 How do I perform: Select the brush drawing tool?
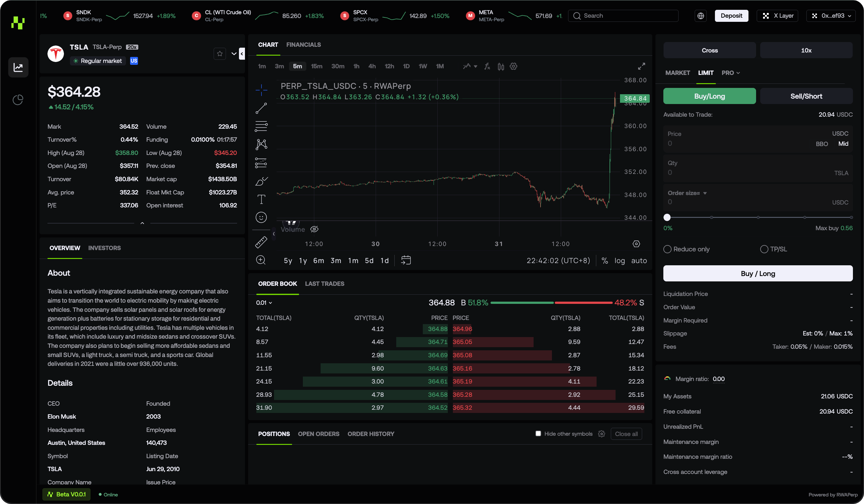(x=261, y=181)
